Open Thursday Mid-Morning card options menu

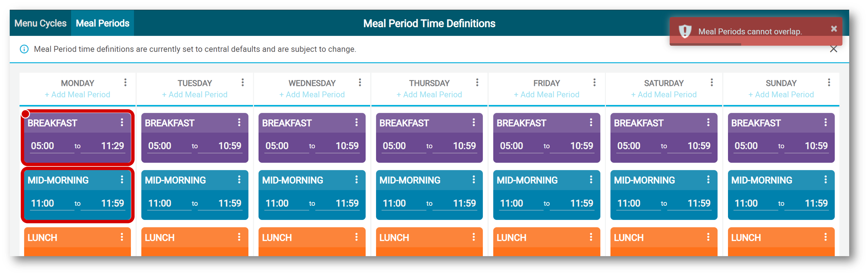(474, 180)
